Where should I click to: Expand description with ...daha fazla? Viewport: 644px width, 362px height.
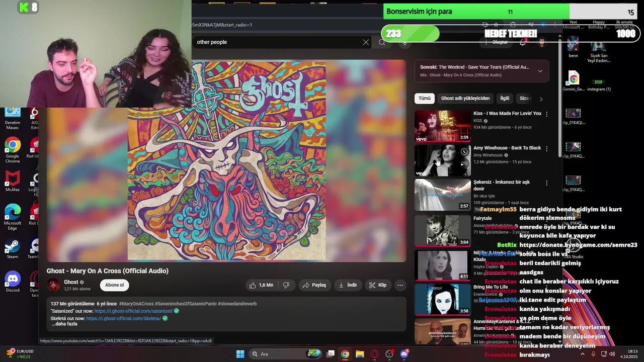click(x=64, y=324)
